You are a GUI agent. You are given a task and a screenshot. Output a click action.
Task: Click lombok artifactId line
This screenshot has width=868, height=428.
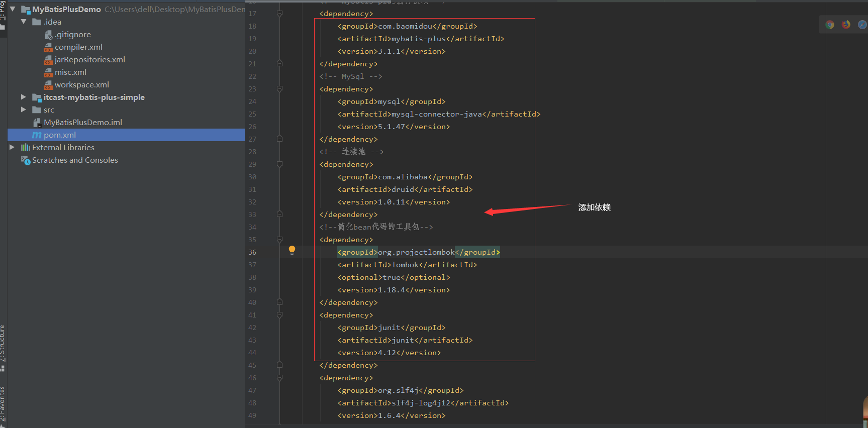407,265
